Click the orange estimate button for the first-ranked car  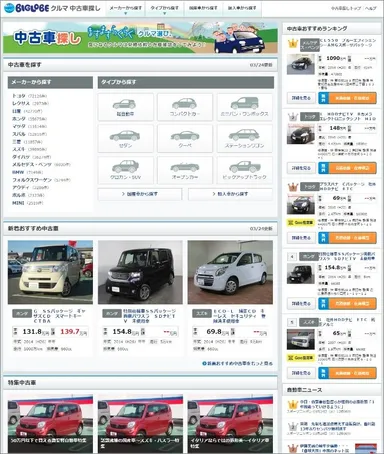[347, 98]
